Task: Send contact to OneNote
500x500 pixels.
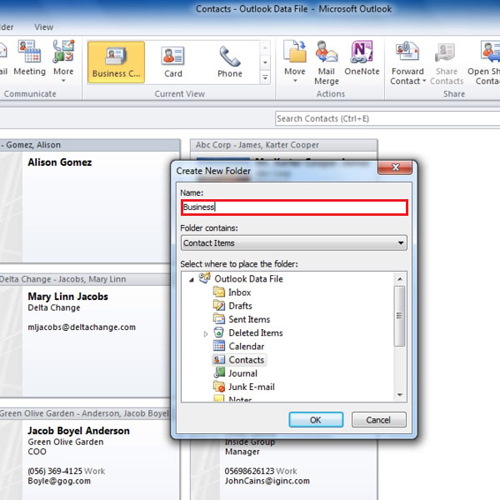Action: [x=362, y=58]
